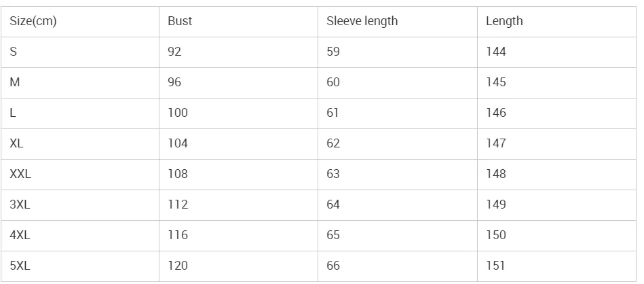This screenshot has width=644, height=284.
Task: Click length value 149 for 3XL
Action: (496, 205)
